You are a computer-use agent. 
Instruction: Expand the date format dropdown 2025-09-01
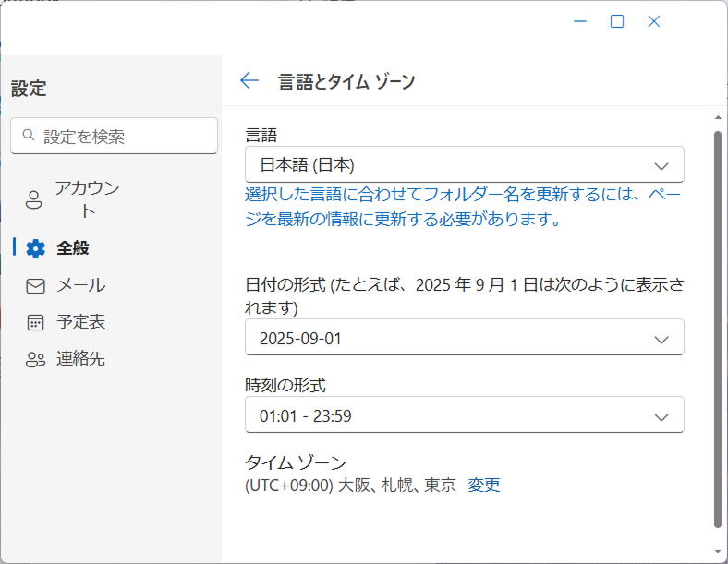click(465, 337)
